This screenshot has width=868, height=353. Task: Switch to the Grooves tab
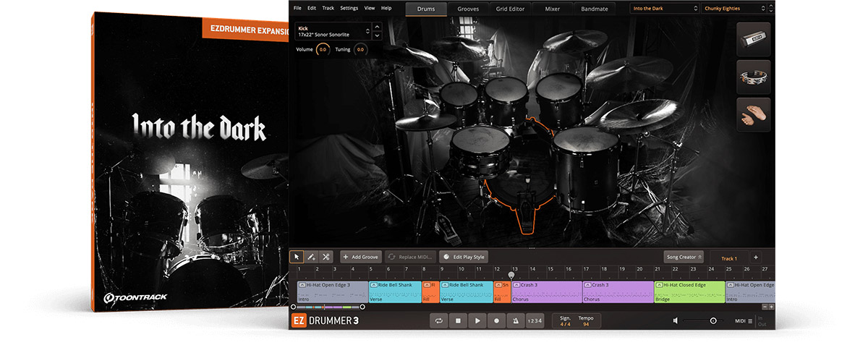click(468, 9)
